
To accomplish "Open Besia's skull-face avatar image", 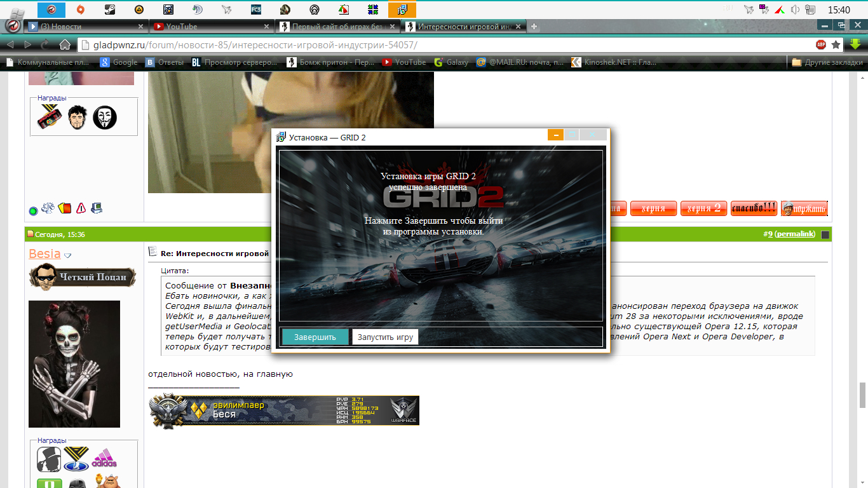I will [x=74, y=364].
